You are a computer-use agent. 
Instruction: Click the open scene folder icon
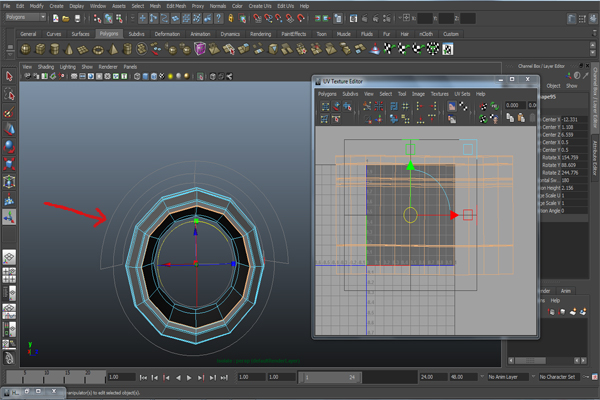click(66, 18)
